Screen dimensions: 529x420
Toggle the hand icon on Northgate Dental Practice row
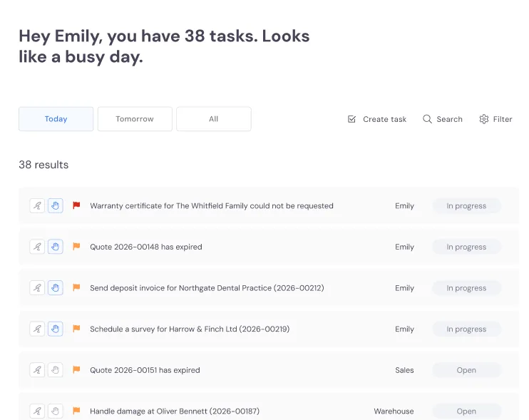point(56,288)
